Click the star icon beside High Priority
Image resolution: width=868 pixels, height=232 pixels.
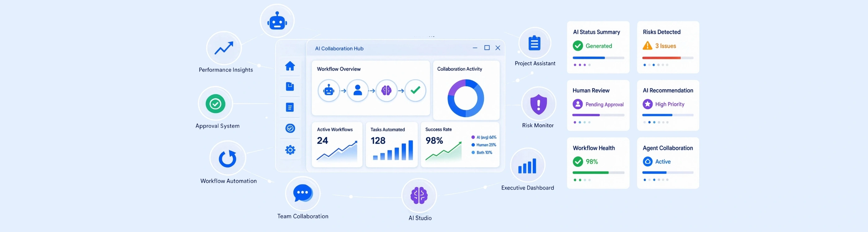pos(647,104)
